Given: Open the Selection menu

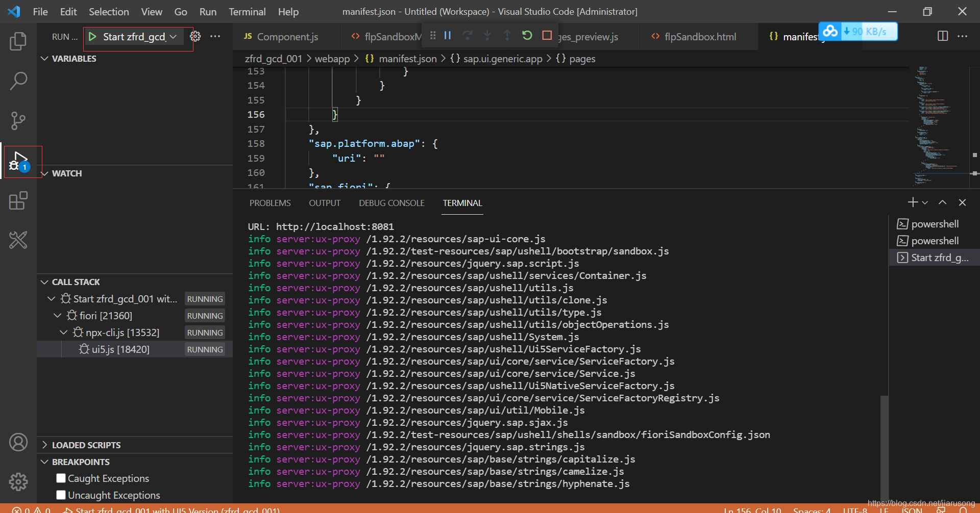Looking at the screenshot, I should coord(109,12).
